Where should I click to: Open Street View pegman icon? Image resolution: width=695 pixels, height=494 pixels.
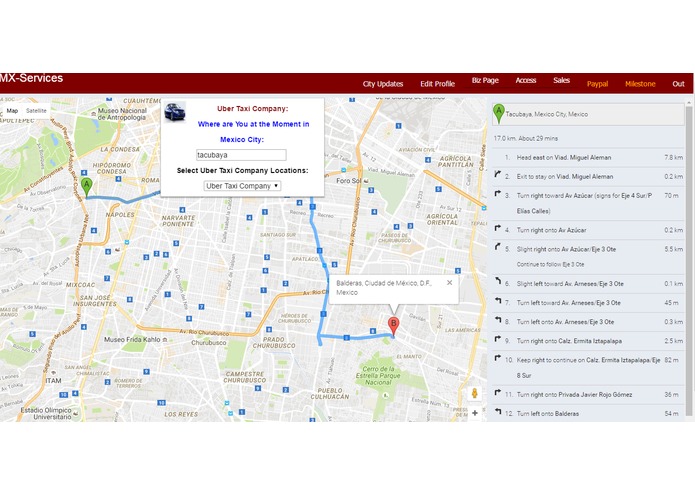pyautogui.click(x=474, y=393)
